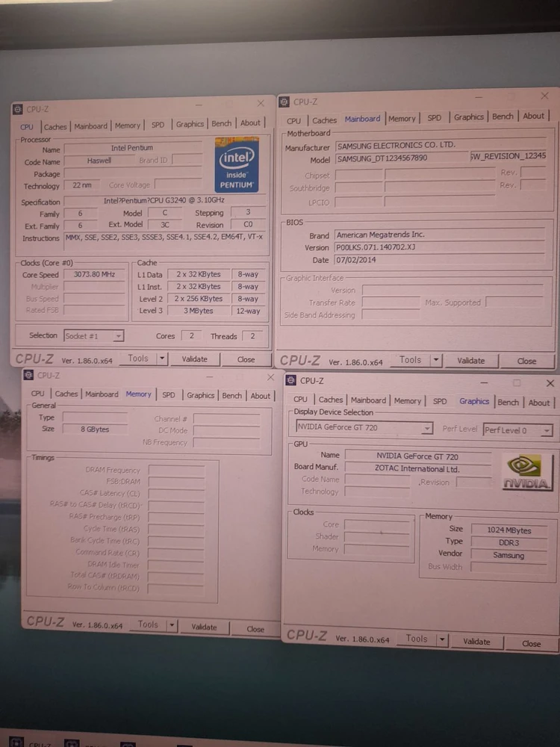Screen dimensions: 560x747
Task: Click Validate in the Graphics window
Action: 476,642
